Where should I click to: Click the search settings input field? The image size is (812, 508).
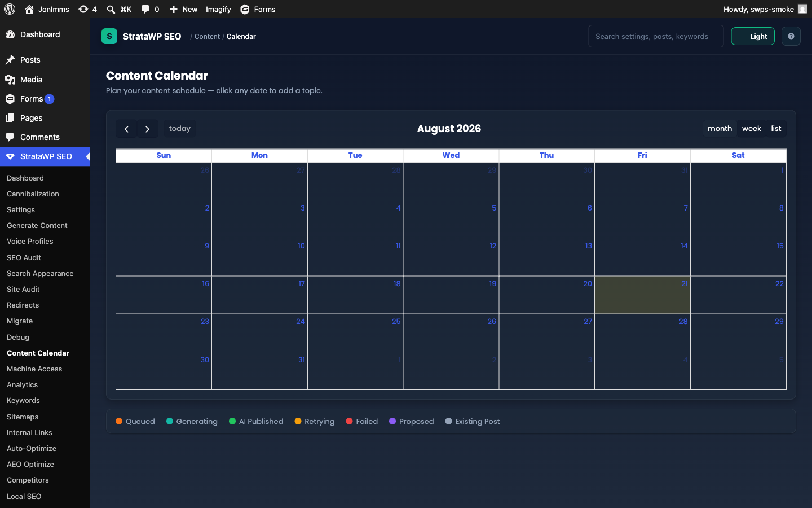(x=656, y=36)
